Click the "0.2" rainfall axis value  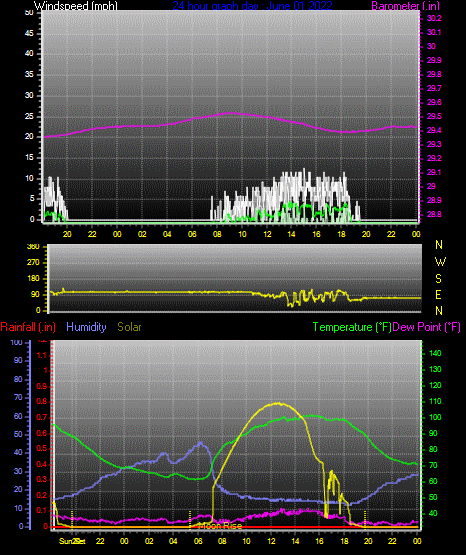click(x=42, y=496)
